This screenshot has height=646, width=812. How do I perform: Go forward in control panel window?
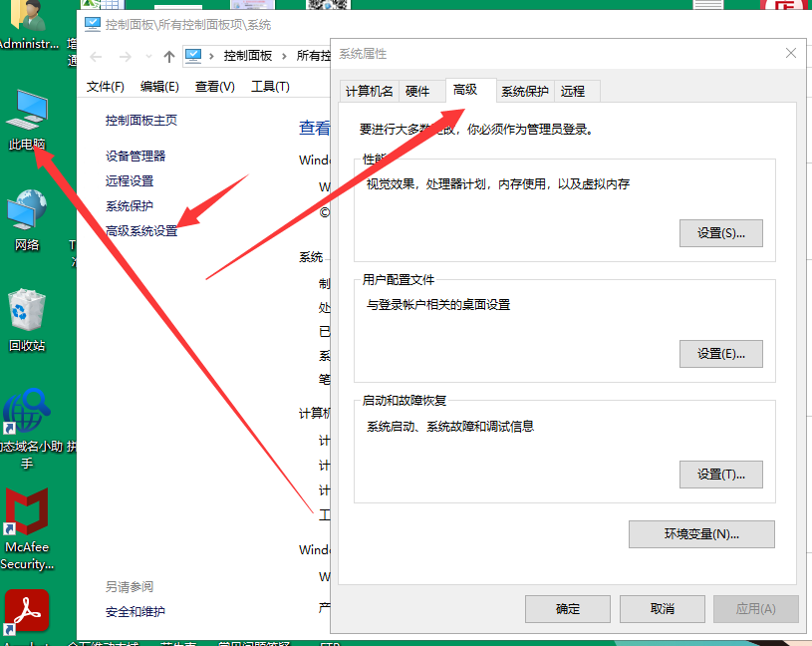125,57
